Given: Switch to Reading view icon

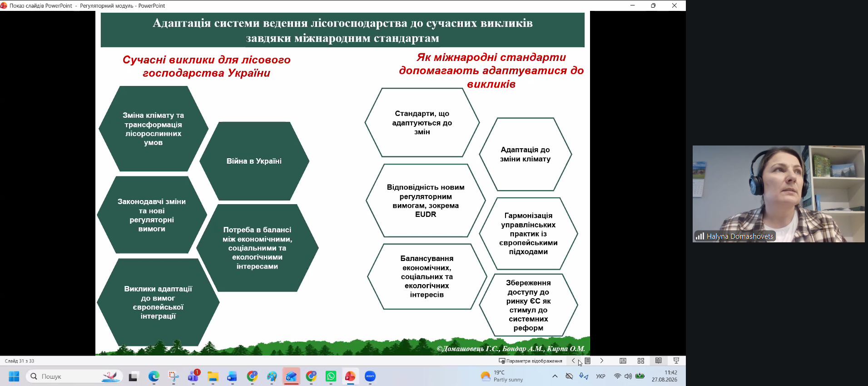Looking at the screenshot, I should pos(658,361).
